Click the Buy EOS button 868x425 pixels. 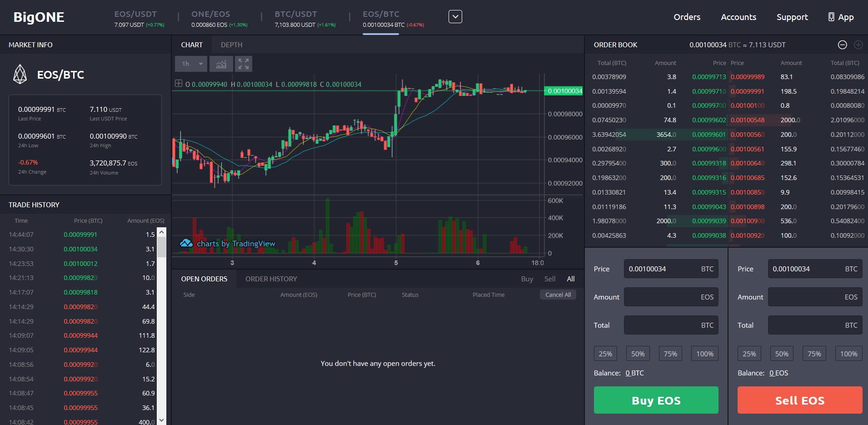point(656,400)
